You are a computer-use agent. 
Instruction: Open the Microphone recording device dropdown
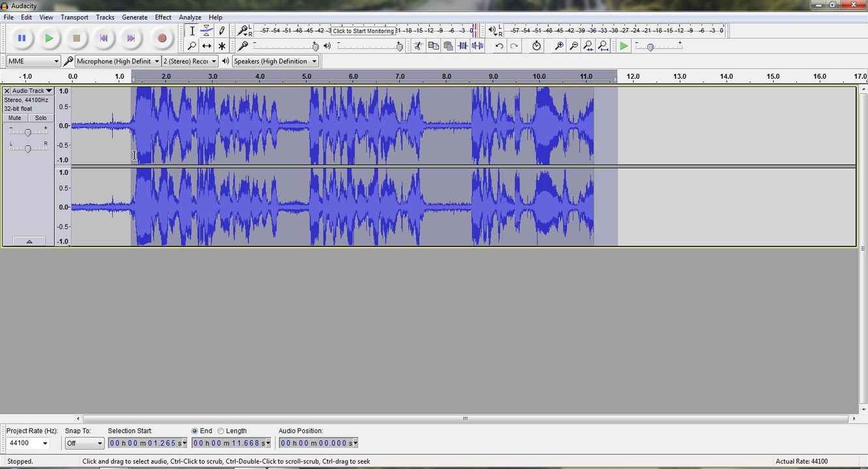(118, 61)
